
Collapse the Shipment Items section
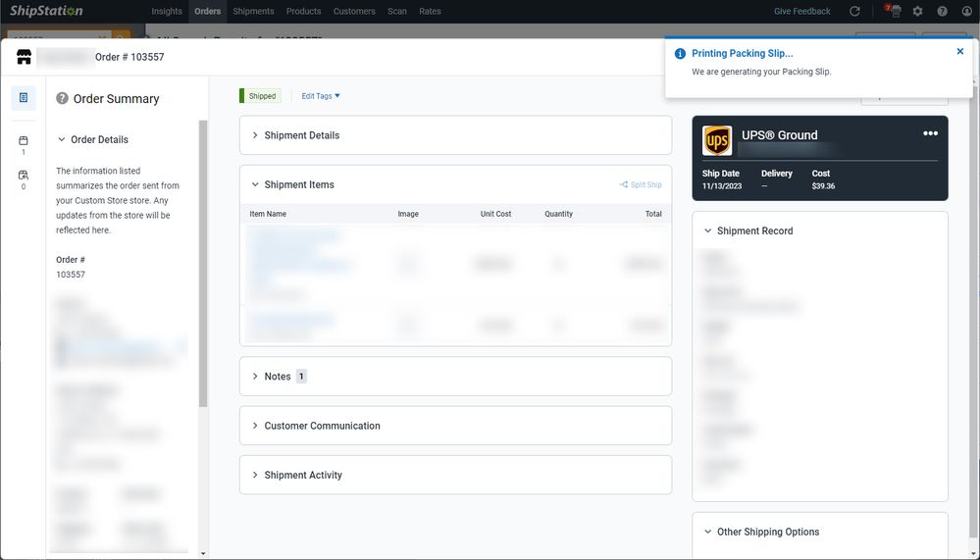coord(298,184)
